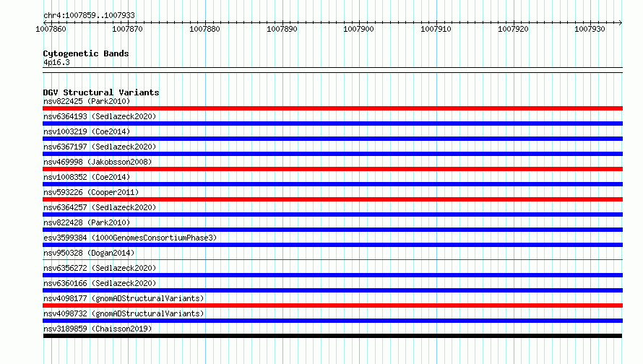Open variant nsv4098177 (gnomADStructuralVariants) label
The height and width of the screenshot is (364, 643).
[x=124, y=298]
